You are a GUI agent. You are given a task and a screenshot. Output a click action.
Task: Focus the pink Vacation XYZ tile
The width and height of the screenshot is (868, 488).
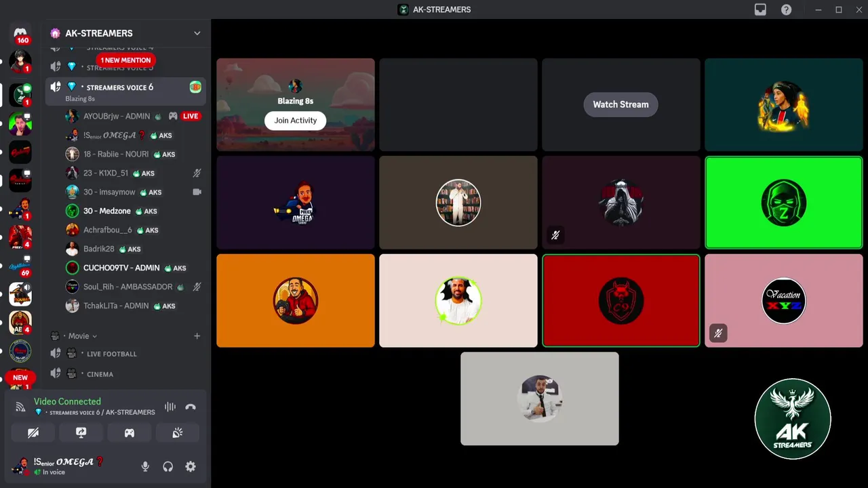click(x=783, y=300)
